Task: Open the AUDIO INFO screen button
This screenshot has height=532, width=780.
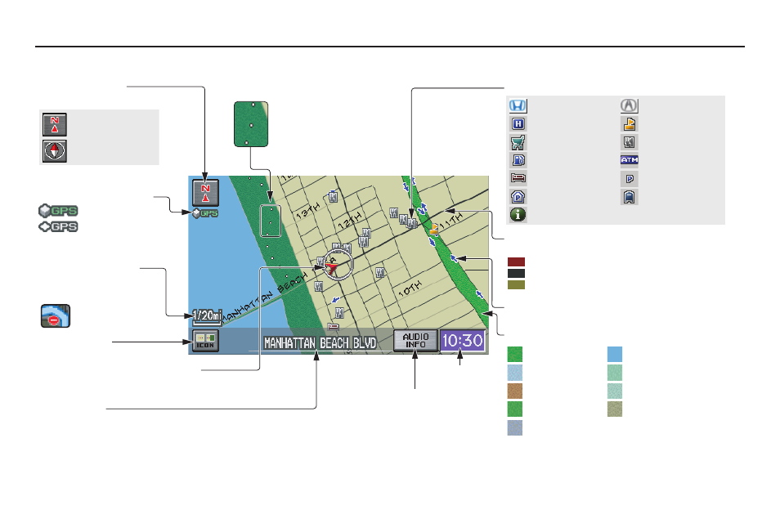Action: pyautogui.click(x=415, y=341)
